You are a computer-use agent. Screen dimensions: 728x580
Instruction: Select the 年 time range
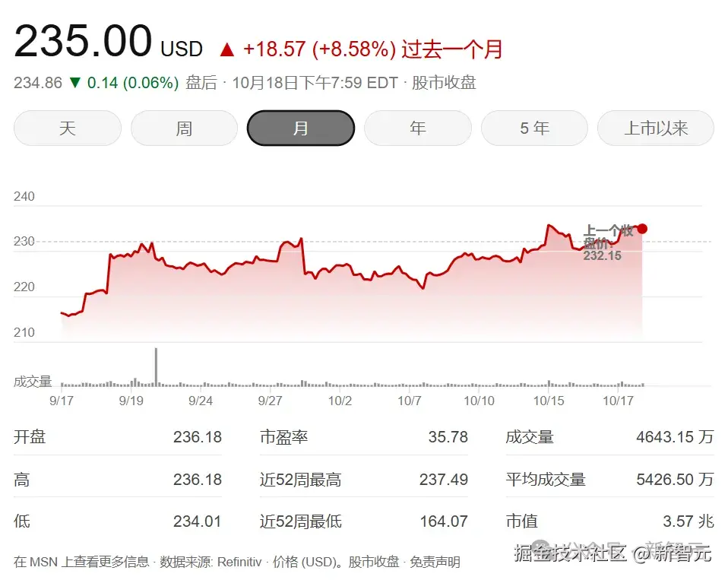(x=418, y=128)
